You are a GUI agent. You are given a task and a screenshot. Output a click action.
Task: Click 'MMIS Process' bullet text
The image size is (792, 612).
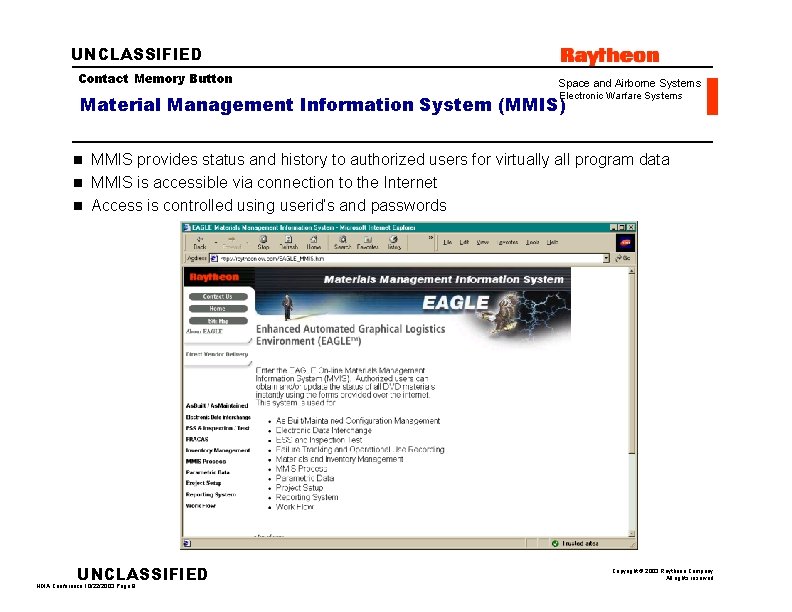click(302, 469)
